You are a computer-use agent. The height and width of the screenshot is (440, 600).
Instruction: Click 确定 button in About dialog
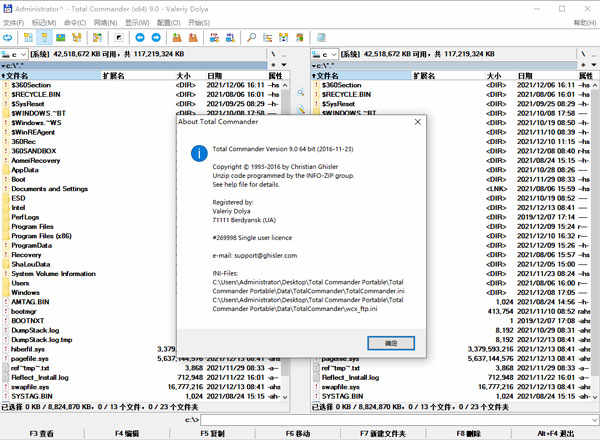[x=391, y=343]
